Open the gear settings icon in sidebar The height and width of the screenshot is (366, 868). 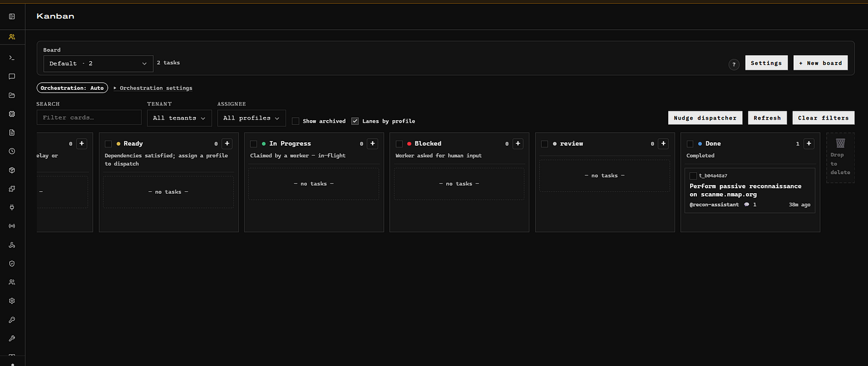click(12, 301)
